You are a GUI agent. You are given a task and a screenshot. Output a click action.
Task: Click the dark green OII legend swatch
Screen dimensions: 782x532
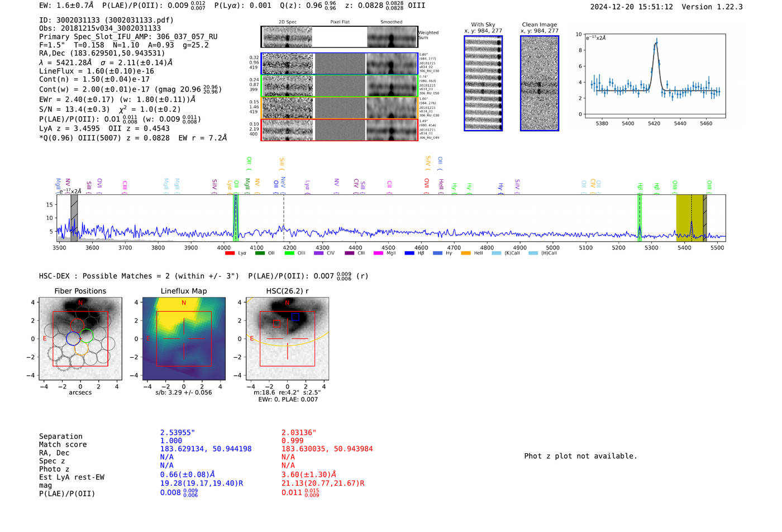click(260, 253)
